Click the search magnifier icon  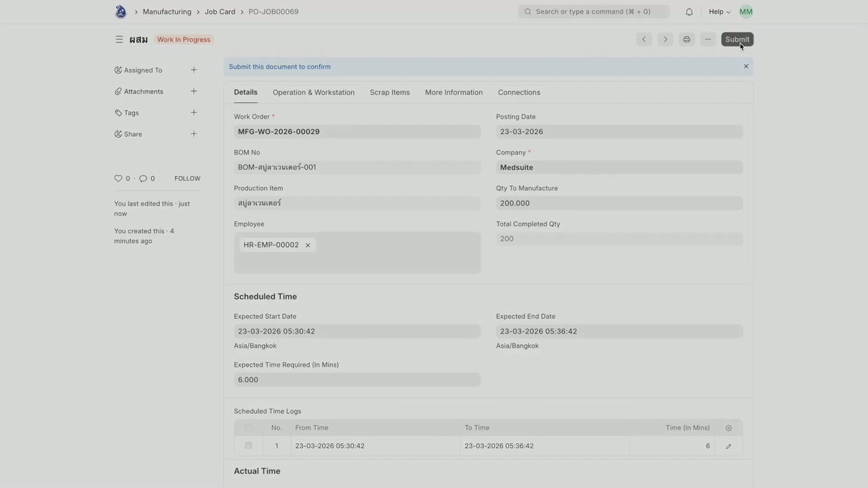(528, 12)
